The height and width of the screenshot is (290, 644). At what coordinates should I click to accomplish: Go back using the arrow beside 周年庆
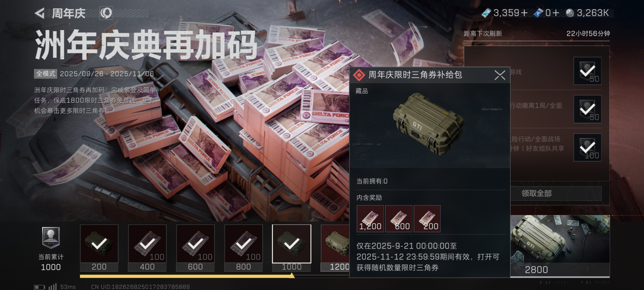(40, 13)
